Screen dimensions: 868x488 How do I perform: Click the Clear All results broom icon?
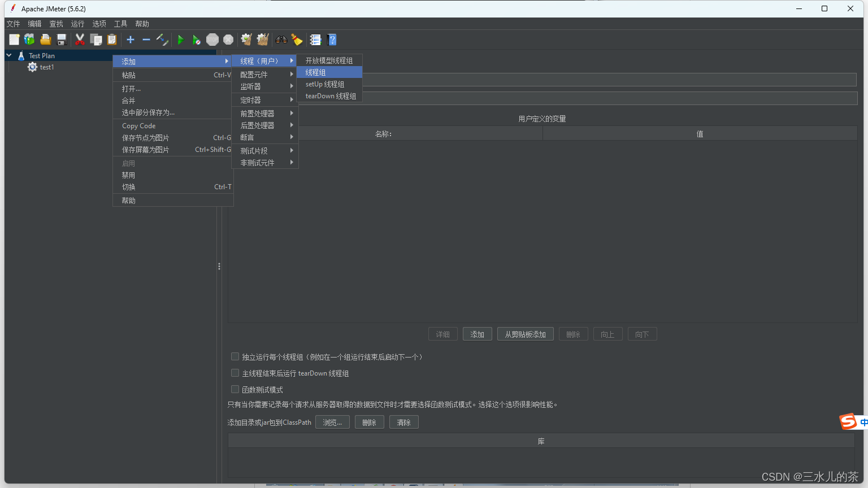pyautogui.click(x=262, y=40)
